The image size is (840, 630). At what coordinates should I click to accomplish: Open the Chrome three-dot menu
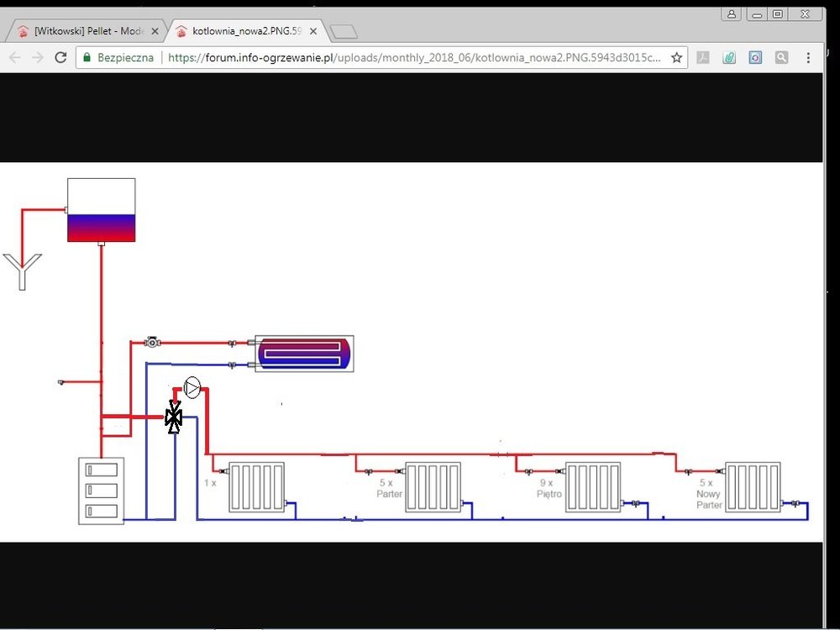coord(808,58)
